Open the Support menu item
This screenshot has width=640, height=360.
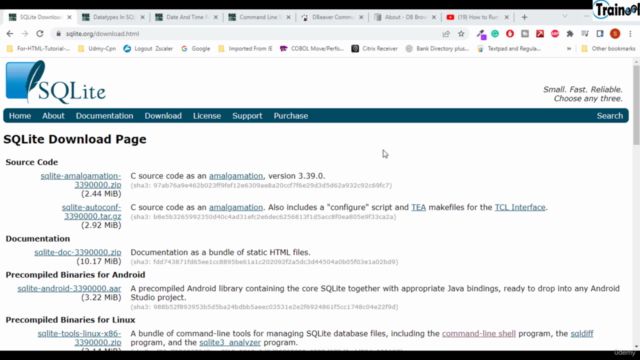click(247, 116)
